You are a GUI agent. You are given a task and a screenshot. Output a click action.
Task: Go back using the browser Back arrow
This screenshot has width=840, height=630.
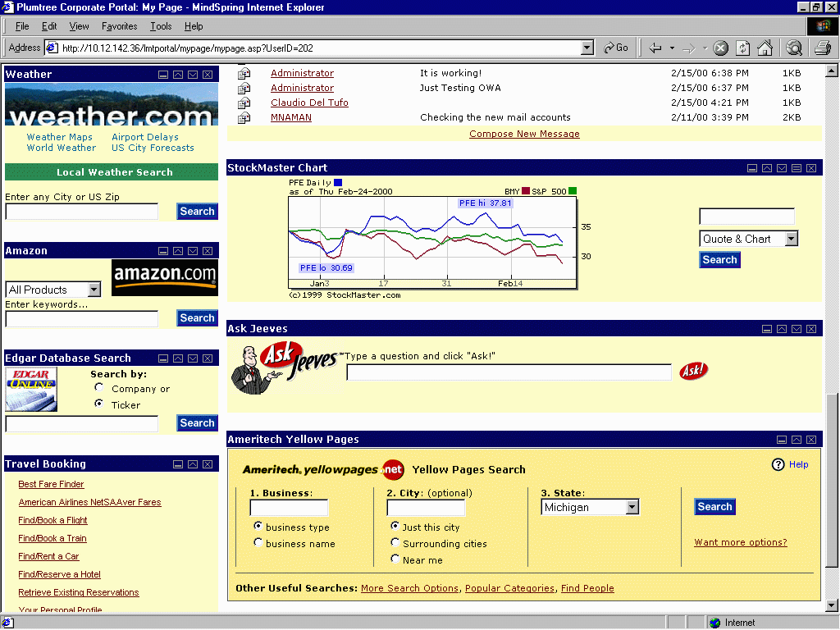pos(655,48)
